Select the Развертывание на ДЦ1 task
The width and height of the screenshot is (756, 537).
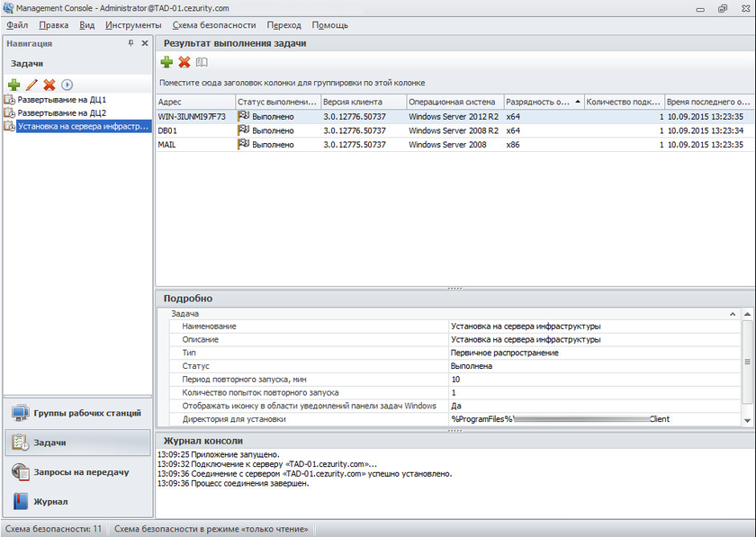(x=61, y=100)
